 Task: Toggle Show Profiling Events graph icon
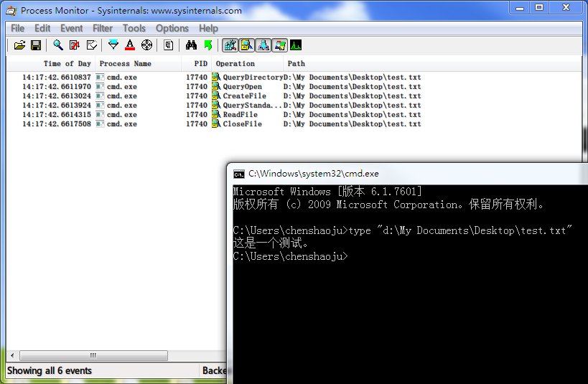[x=296, y=45]
